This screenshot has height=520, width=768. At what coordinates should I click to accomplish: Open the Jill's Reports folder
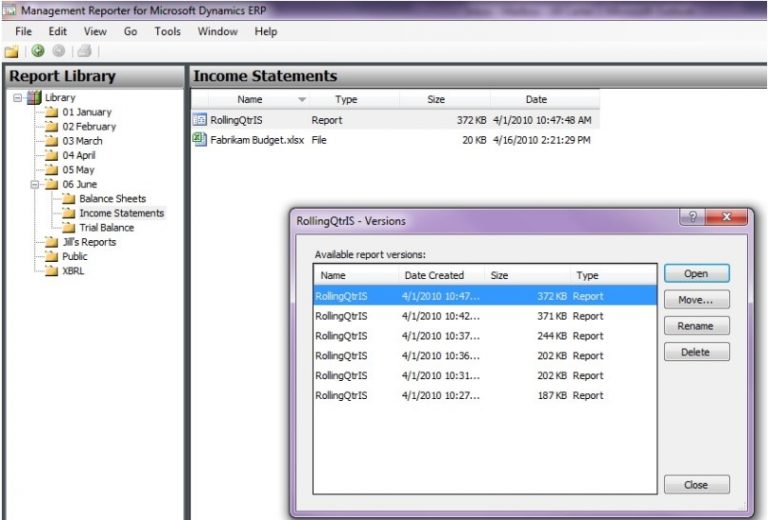coord(89,242)
